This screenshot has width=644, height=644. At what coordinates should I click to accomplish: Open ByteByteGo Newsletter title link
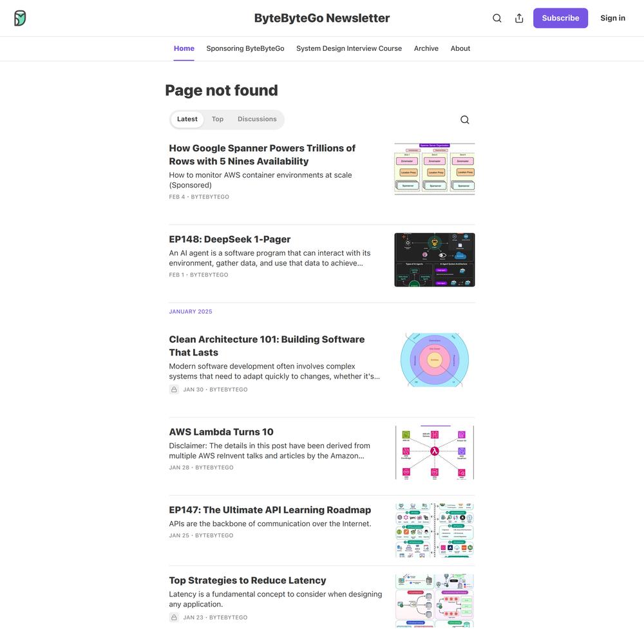(x=321, y=18)
